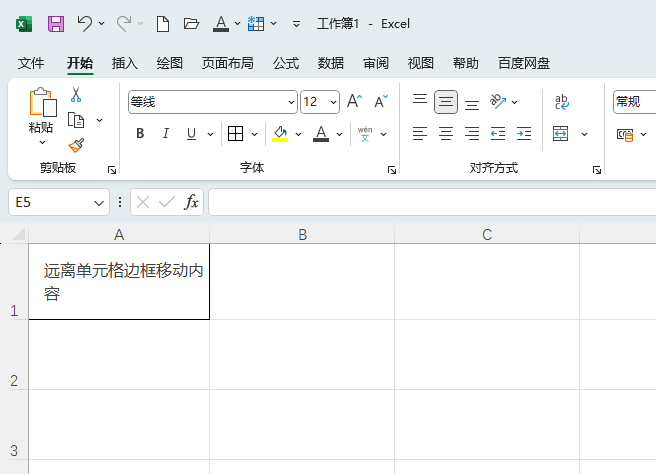Set top vertical alignment
The width and height of the screenshot is (656, 474).
click(420, 101)
